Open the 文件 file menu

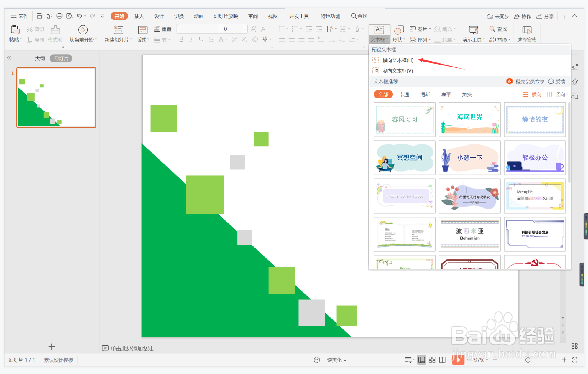(x=19, y=16)
